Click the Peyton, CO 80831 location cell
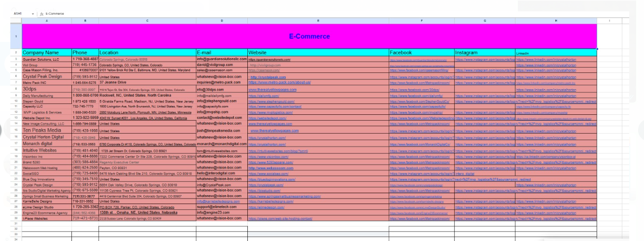 click(x=147, y=168)
